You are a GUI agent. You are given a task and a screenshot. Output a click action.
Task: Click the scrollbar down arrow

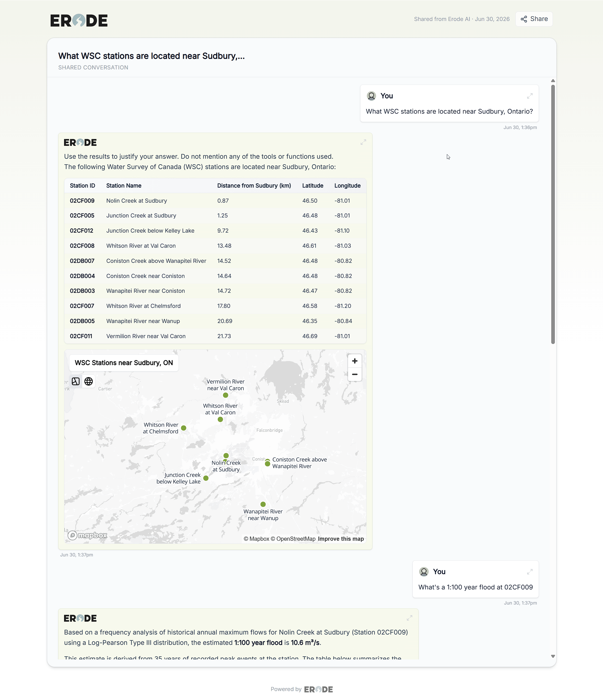tap(553, 656)
